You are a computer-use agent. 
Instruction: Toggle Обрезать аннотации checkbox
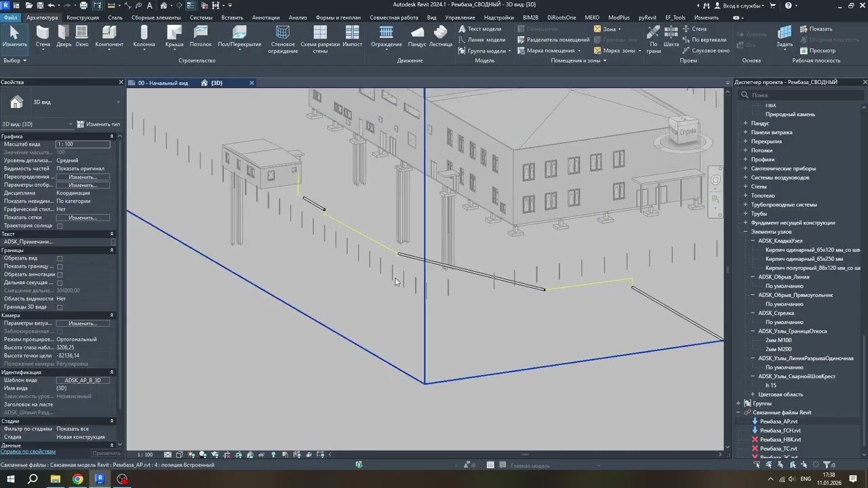pos(60,274)
